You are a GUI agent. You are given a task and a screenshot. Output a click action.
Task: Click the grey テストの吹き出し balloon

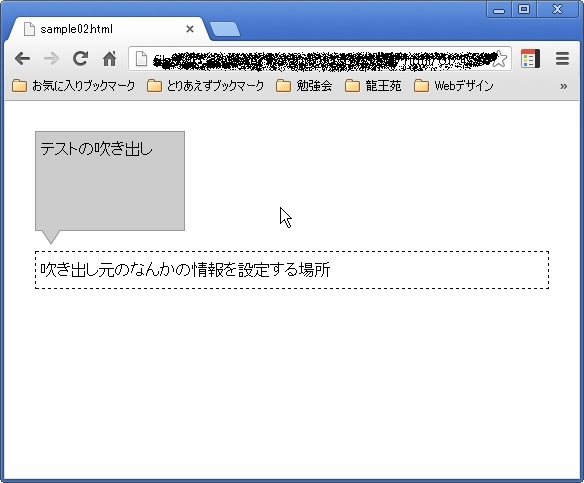110,181
